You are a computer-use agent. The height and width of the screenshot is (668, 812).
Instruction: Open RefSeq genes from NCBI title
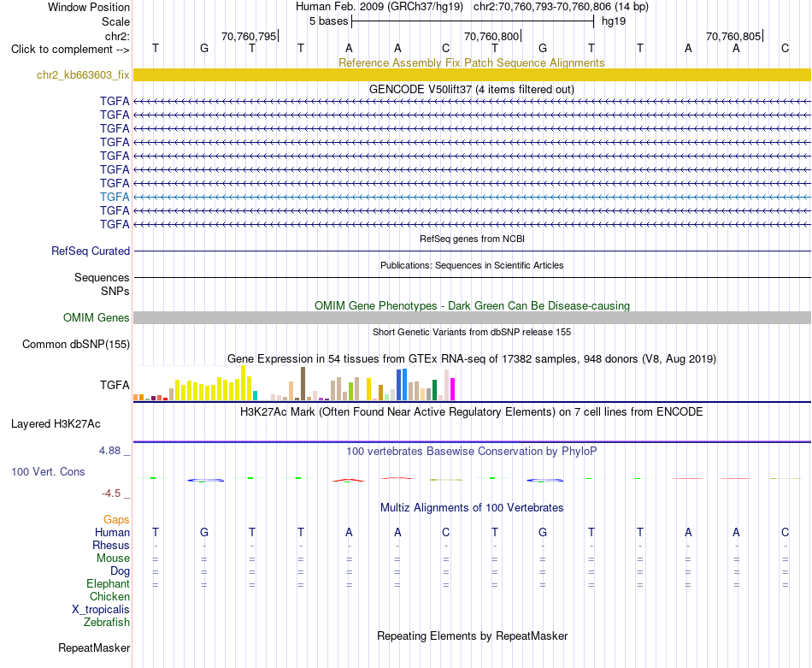click(472, 239)
